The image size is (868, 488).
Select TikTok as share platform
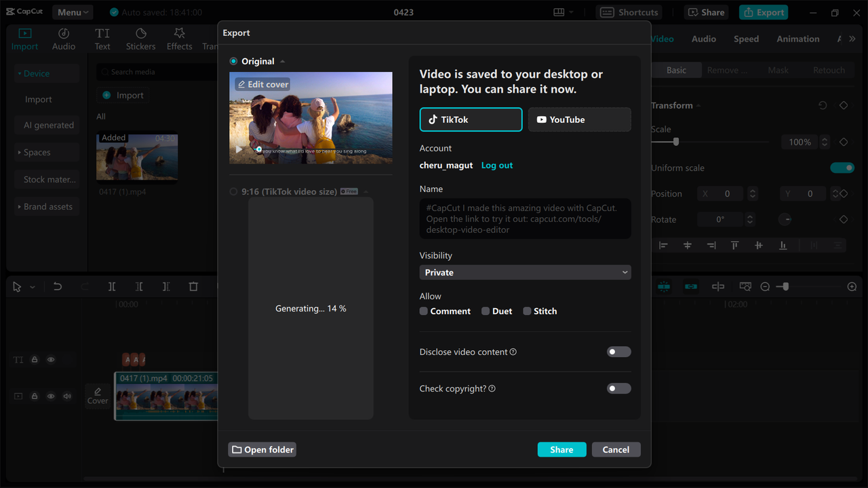coord(471,119)
